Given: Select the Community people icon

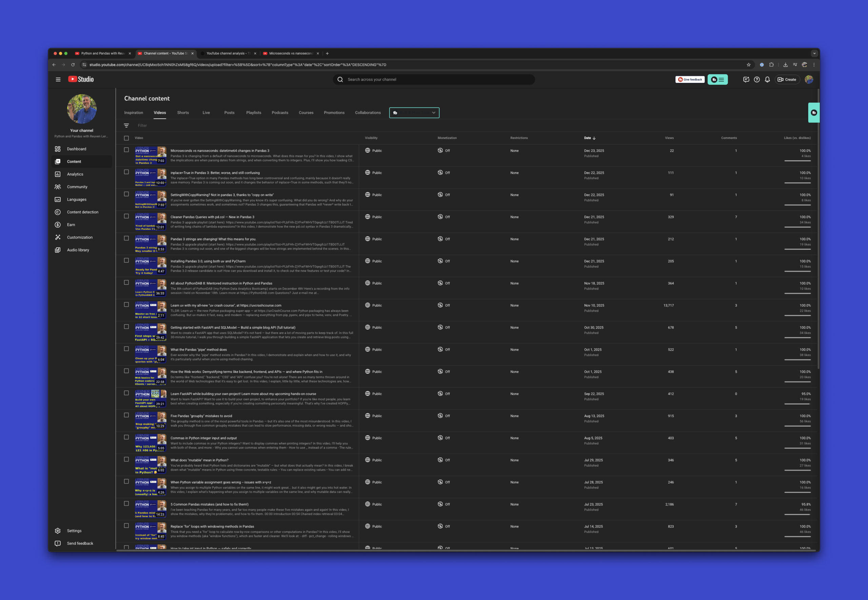Looking at the screenshot, I should click(x=58, y=187).
